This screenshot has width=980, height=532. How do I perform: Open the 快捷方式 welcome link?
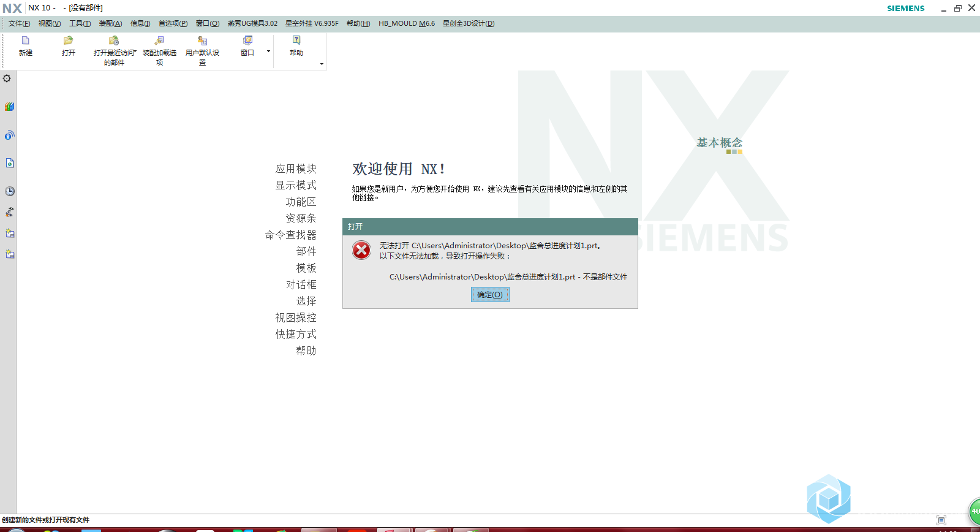296,334
